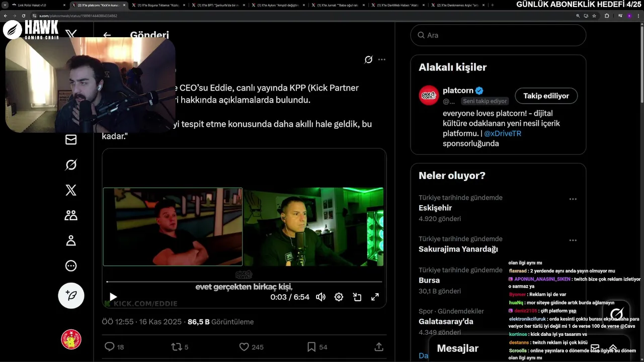The height and width of the screenshot is (362, 644).
Task: Switch to X'te BPT Şanlıurfa tab
Action: [217, 5]
